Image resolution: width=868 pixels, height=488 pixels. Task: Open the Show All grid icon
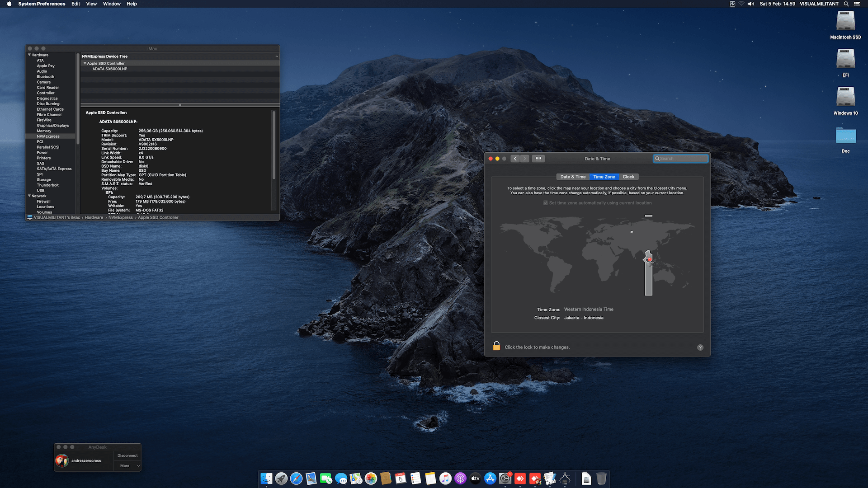point(538,159)
